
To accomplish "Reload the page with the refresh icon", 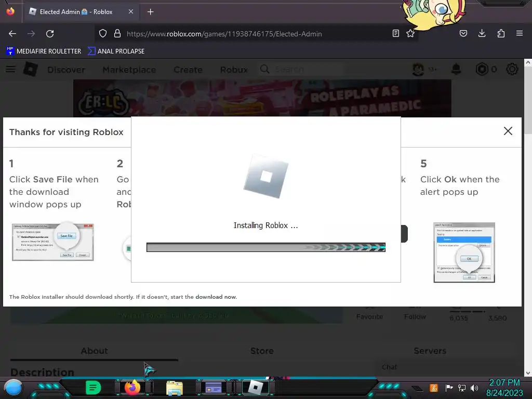I will point(50,34).
